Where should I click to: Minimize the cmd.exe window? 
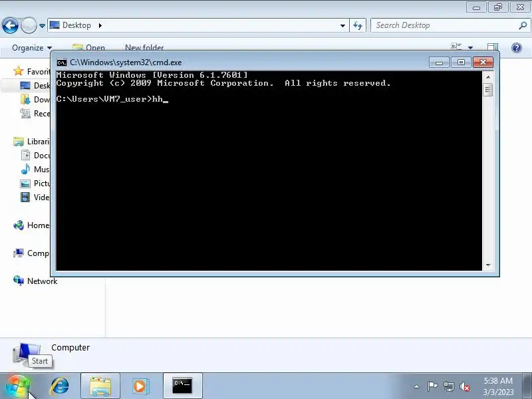[x=439, y=63]
